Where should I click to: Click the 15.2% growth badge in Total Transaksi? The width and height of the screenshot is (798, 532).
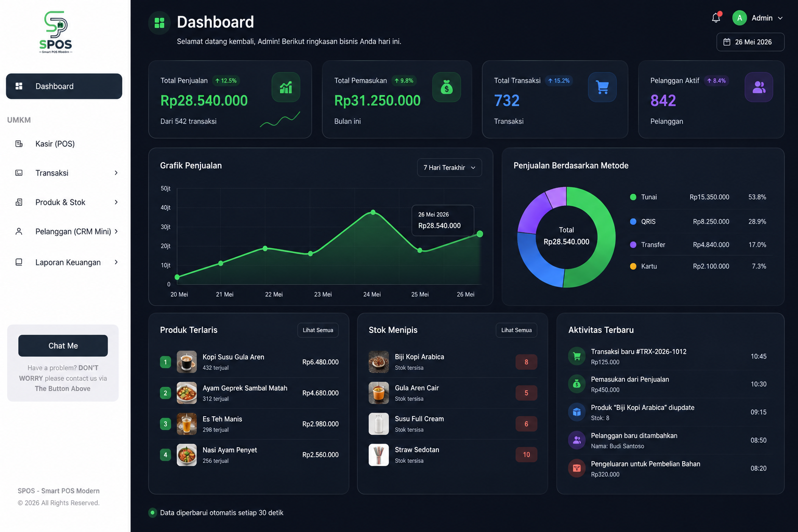pyautogui.click(x=559, y=81)
